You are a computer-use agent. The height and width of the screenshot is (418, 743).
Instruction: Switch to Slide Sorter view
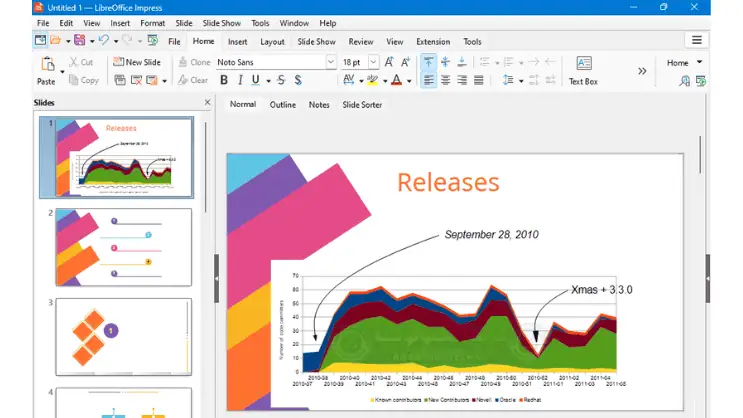click(x=362, y=105)
